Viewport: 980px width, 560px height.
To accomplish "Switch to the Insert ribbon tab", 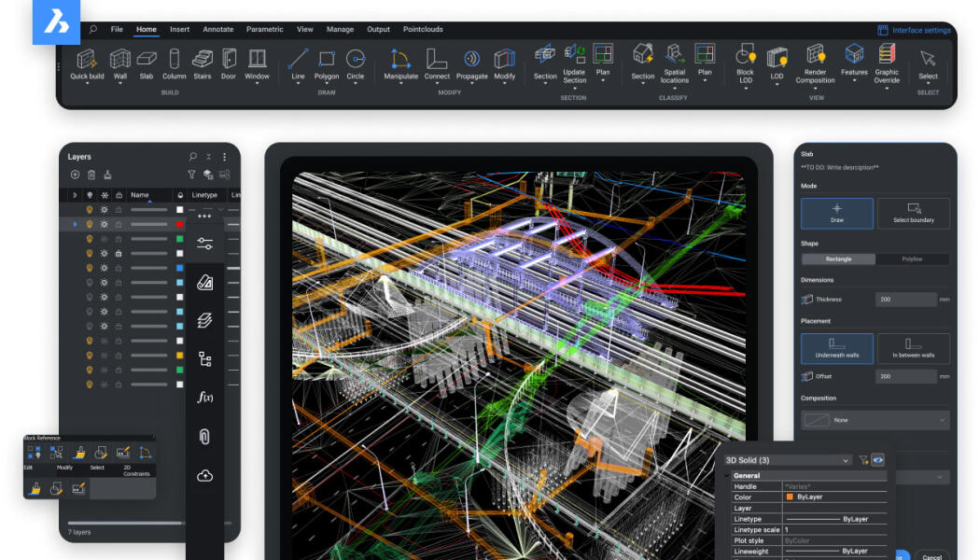I will [x=179, y=29].
